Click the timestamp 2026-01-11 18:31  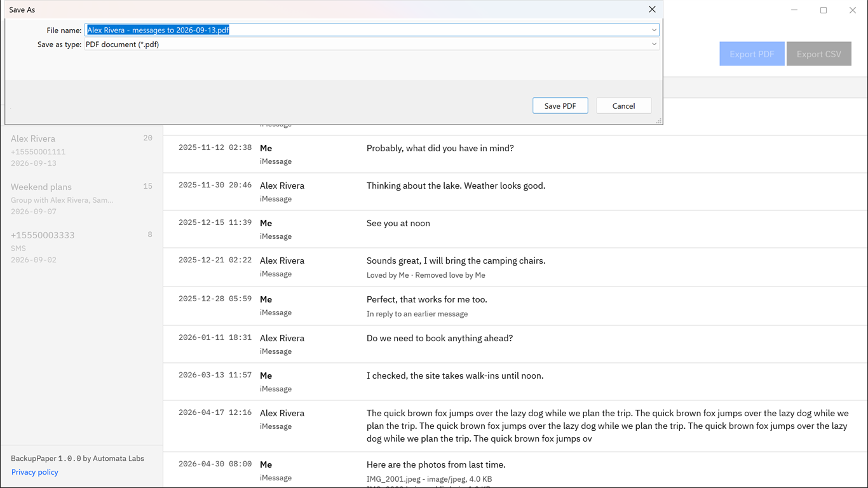[215, 337]
